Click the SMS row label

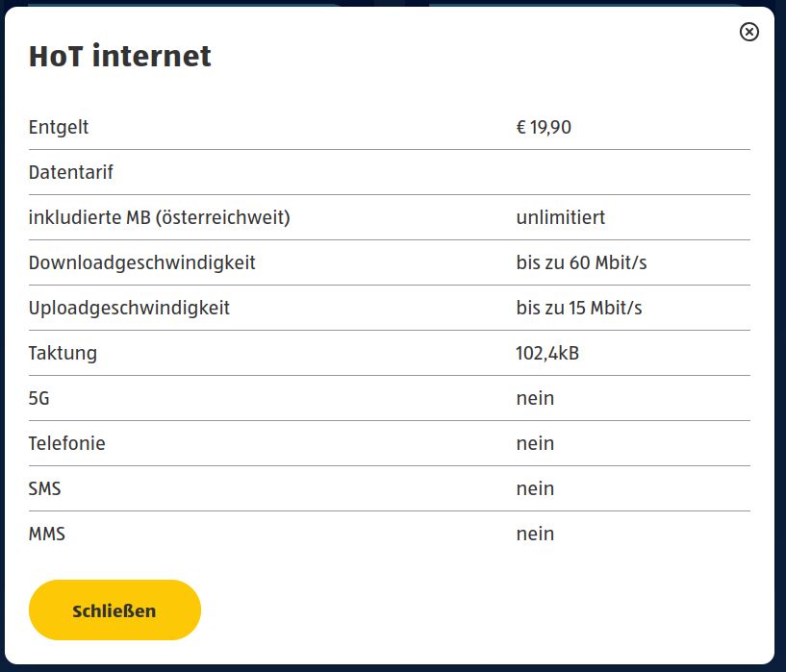coord(45,488)
